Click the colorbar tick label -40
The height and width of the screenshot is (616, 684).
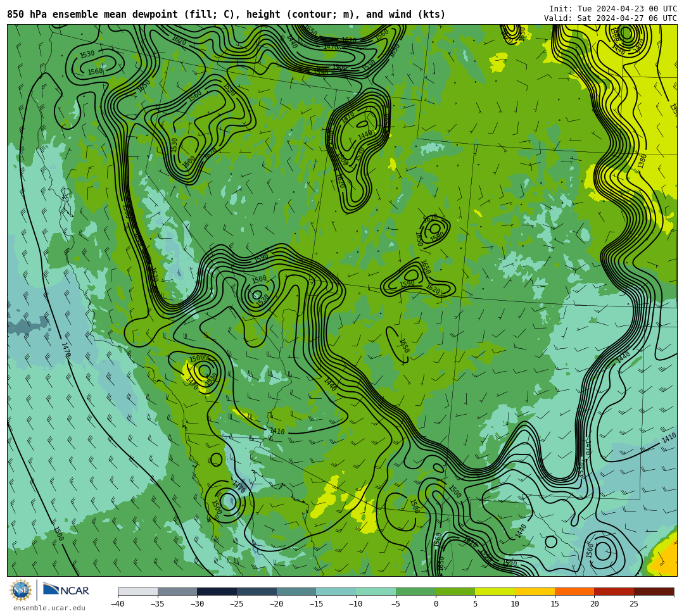[x=118, y=604]
